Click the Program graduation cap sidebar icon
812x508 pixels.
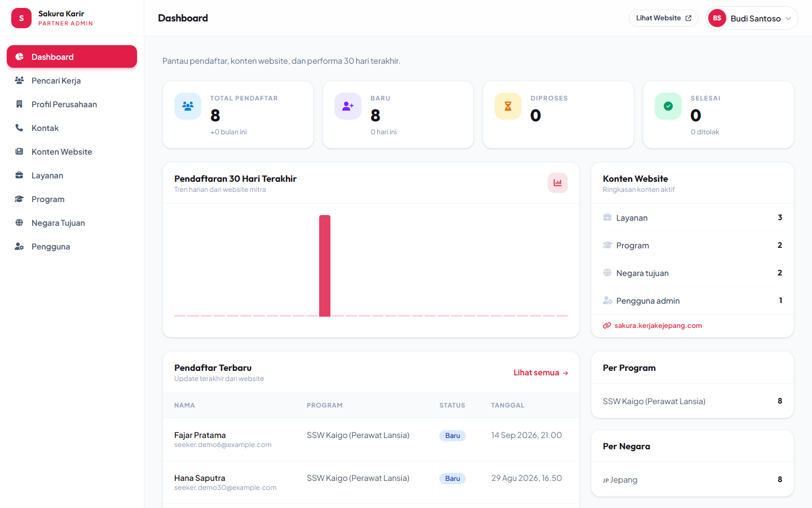click(x=19, y=199)
